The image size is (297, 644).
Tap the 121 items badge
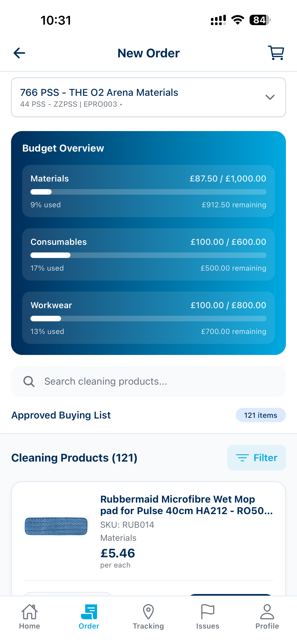tap(260, 415)
